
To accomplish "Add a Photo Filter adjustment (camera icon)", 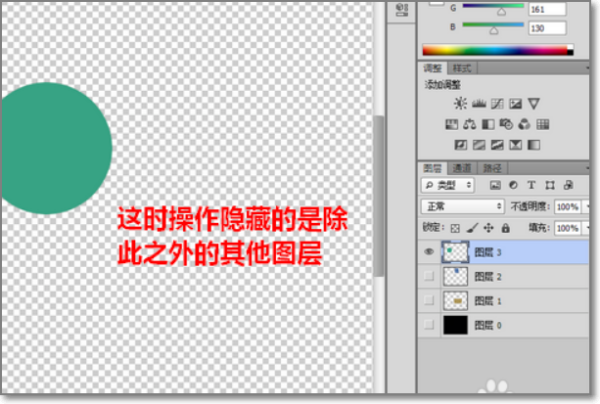I will (x=506, y=124).
